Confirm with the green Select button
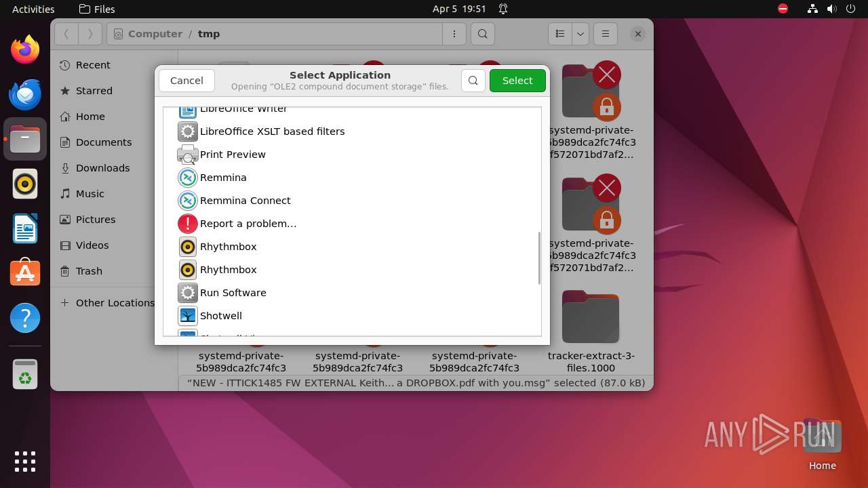This screenshot has width=868, height=488. 517,81
